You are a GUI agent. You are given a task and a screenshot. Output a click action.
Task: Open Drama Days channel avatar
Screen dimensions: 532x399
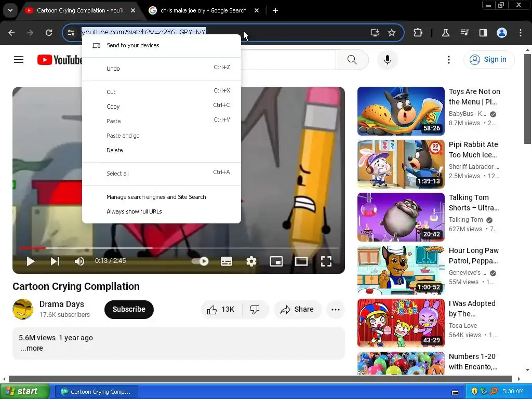(x=23, y=309)
